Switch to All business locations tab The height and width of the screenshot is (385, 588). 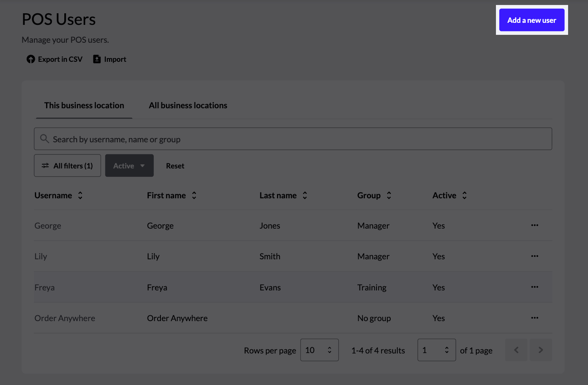tap(188, 105)
